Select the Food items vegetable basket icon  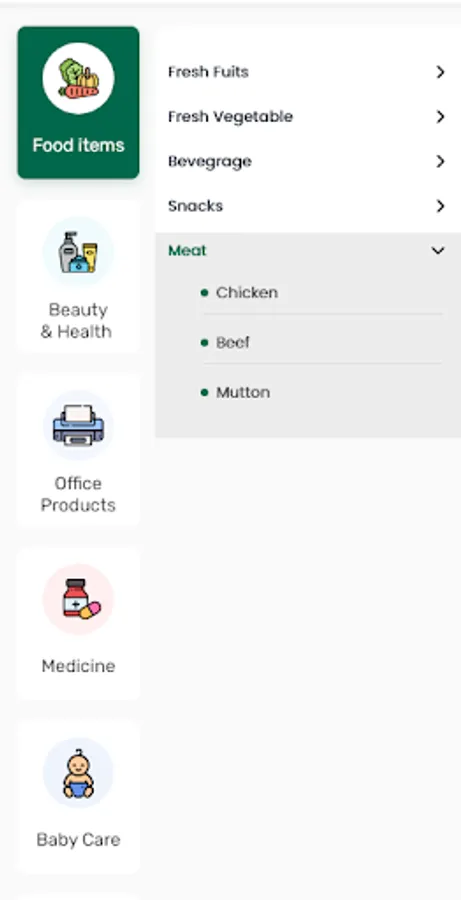[x=78, y=79]
